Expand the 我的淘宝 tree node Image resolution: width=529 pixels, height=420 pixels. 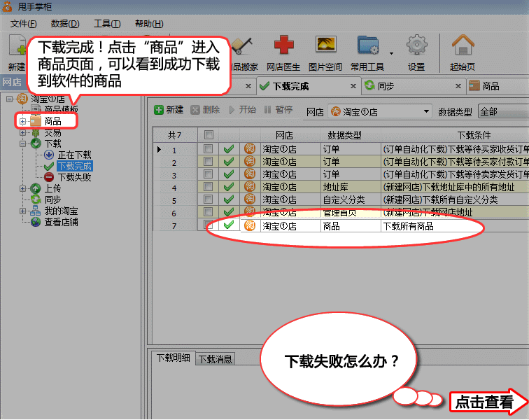pyautogui.click(x=22, y=211)
